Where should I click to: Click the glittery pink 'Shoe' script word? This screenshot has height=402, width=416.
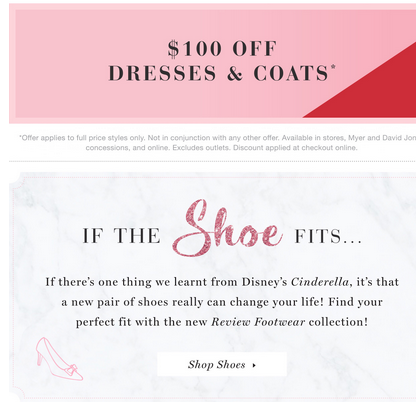[x=227, y=229]
